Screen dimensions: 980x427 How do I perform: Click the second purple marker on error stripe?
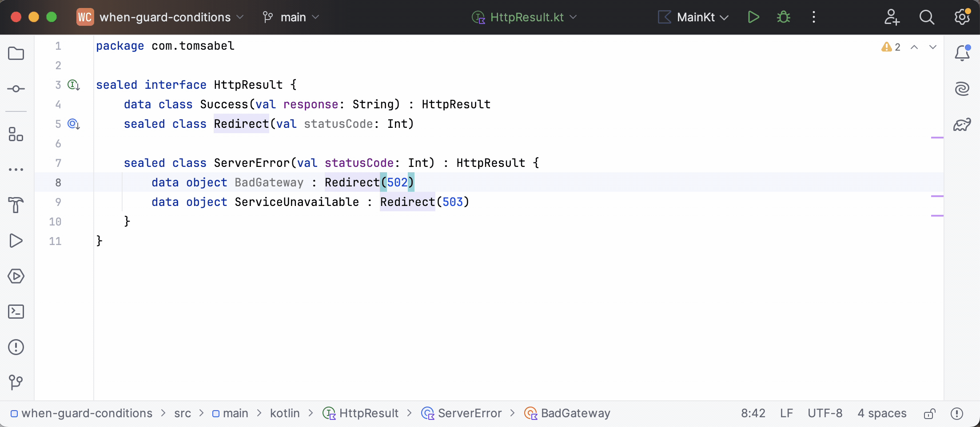tap(937, 196)
